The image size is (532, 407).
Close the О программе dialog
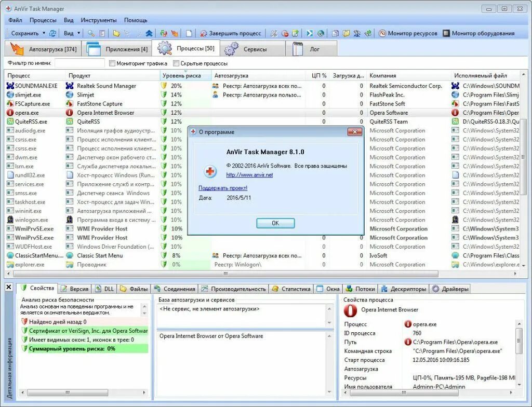tap(355, 131)
